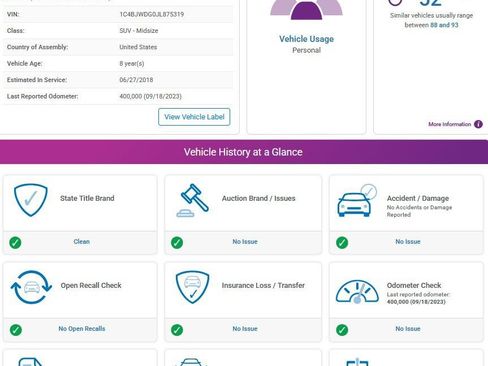The image size is (488, 366).
Task: Click the View Vehicle Label button
Action: click(x=194, y=117)
